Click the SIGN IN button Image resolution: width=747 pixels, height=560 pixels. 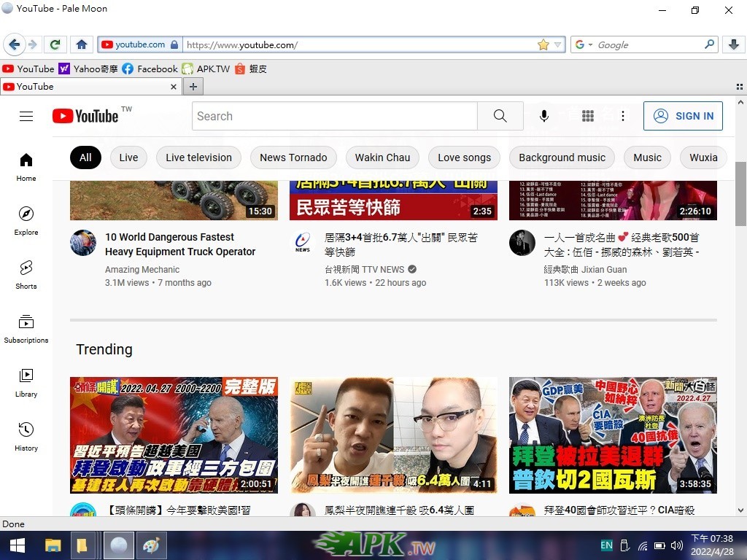click(x=683, y=116)
